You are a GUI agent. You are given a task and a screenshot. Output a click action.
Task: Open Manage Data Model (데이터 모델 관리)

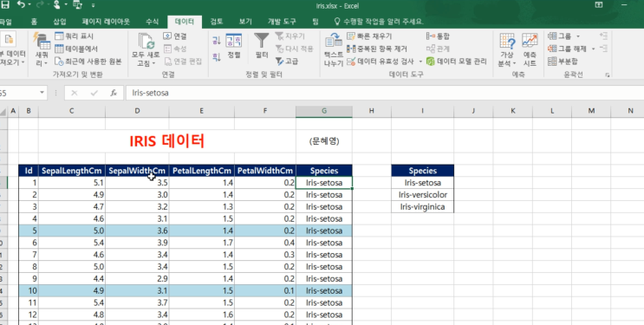[456, 62]
